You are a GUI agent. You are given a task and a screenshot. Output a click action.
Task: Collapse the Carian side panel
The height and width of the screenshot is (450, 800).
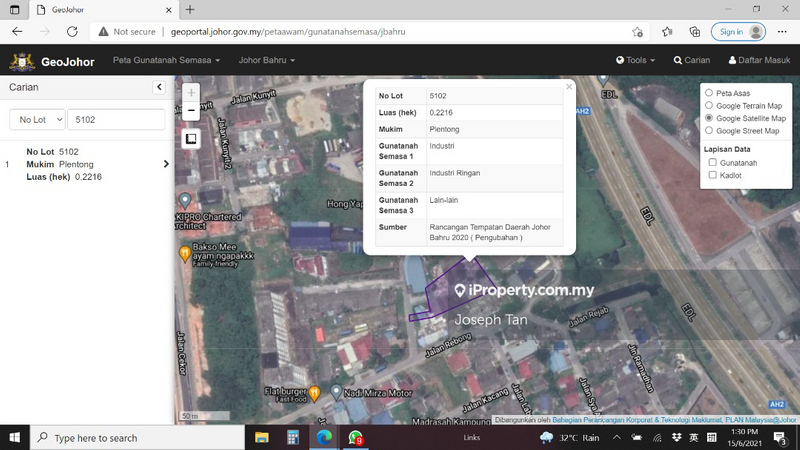pos(159,88)
